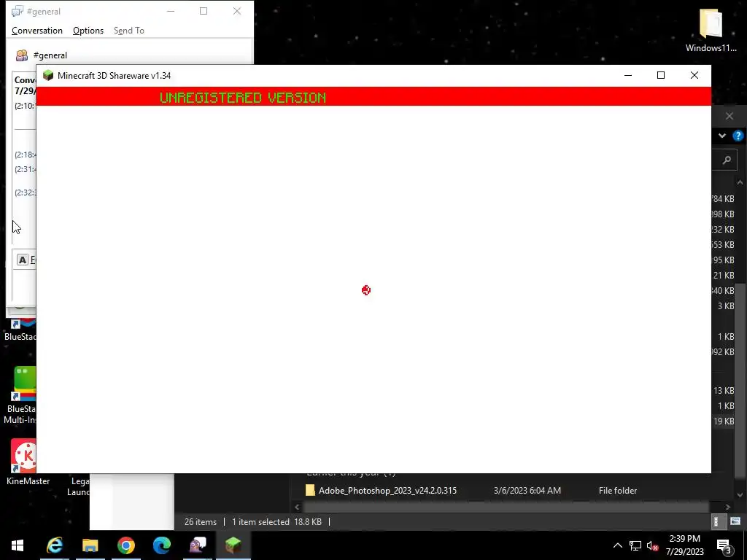This screenshot has width=747, height=560.
Task: Open File Explorer from taskbar
Action: click(x=90, y=545)
